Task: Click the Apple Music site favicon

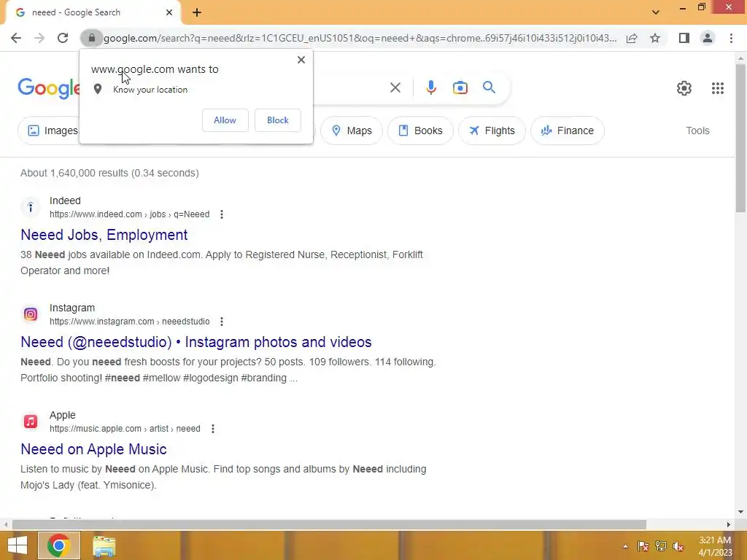Action: tap(31, 421)
